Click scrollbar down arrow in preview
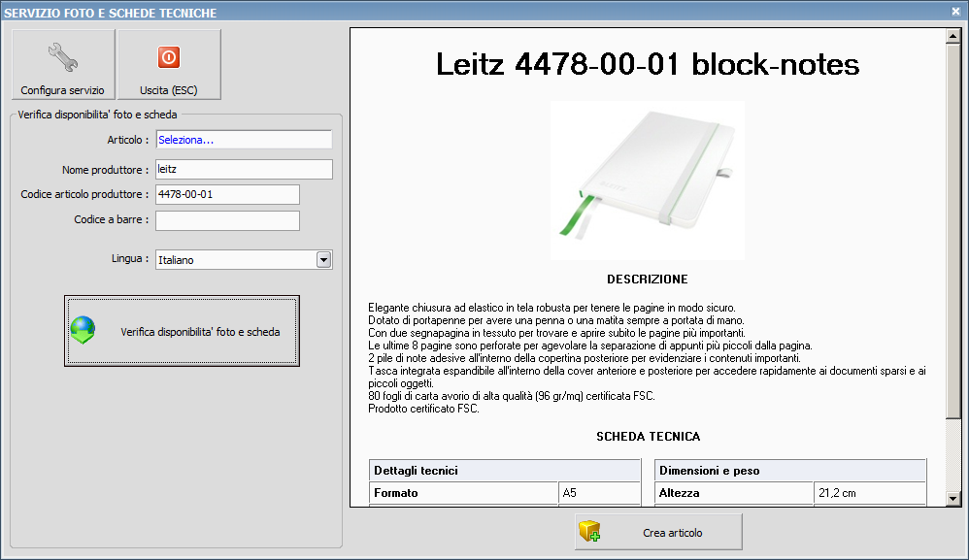 coord(952,498)
